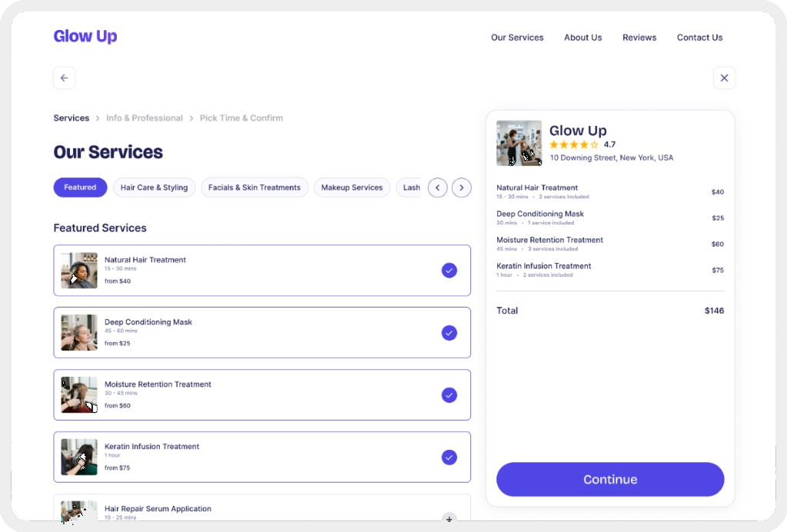787x532 pixels.
Task: Click the back arrow button
Action: (x=65, y=78)
